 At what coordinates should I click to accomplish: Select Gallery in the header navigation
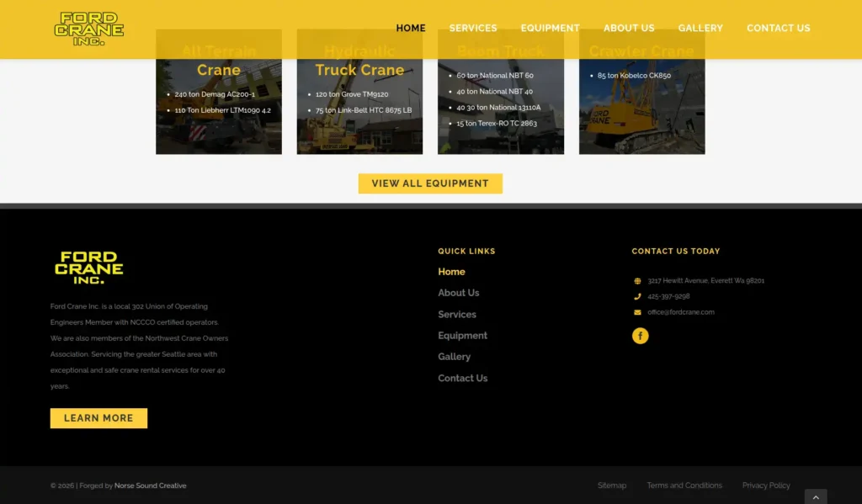point(700,28)
